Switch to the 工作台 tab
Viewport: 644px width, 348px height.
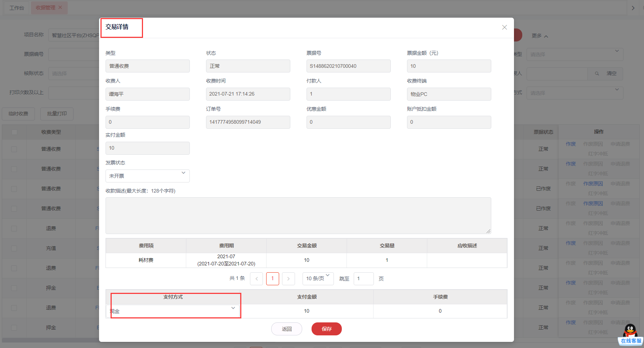coord(17,8)
